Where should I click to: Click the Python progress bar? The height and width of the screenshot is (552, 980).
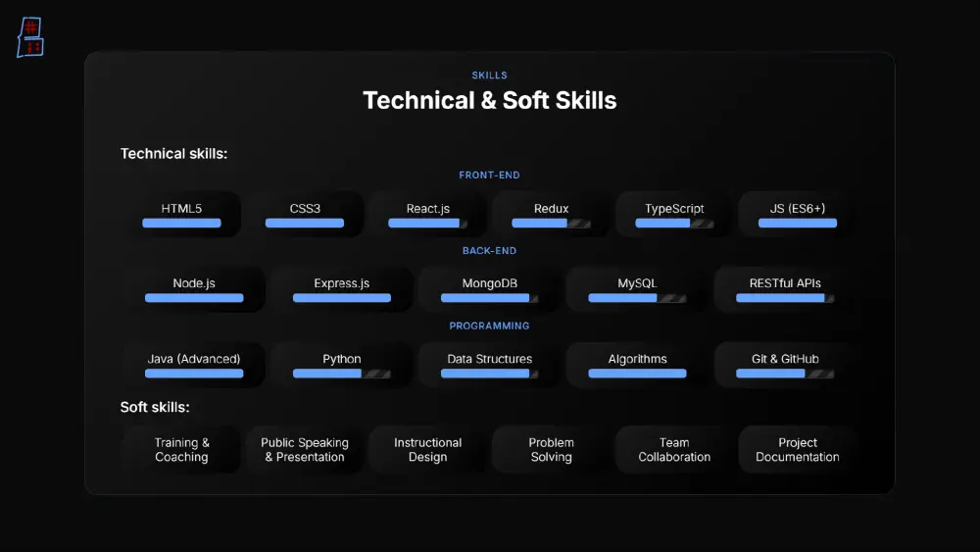tap(341, 374)
